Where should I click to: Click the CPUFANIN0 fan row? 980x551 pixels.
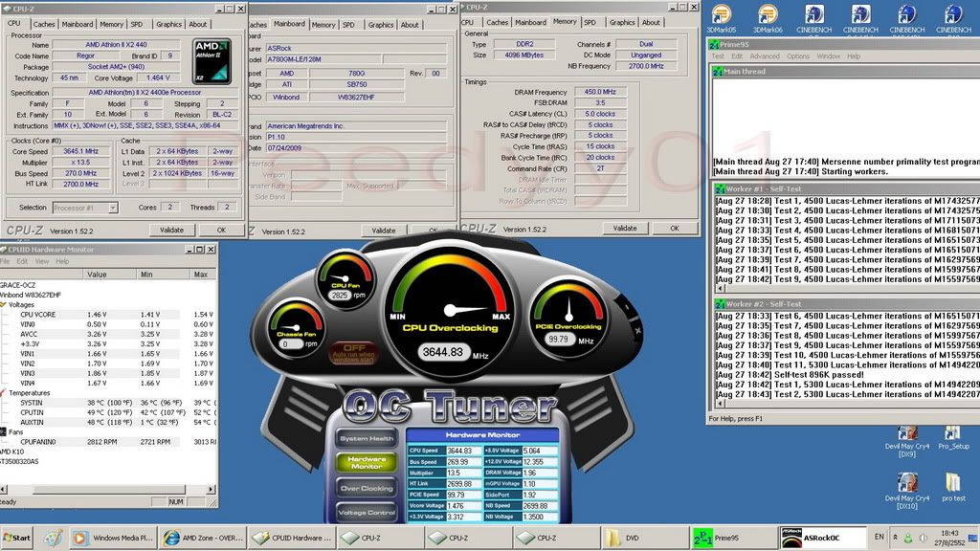coord(107,442)
